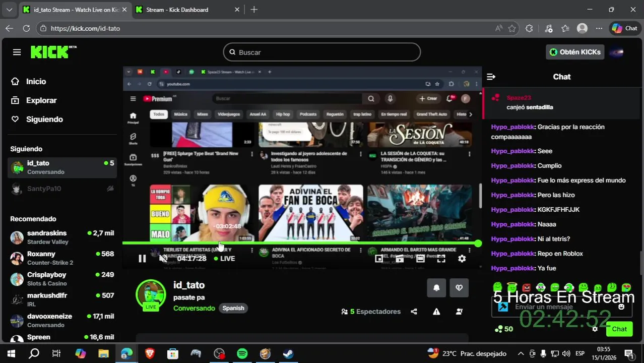
Task: Unmute the stream with the speaker icon
Action: (163, 259)
